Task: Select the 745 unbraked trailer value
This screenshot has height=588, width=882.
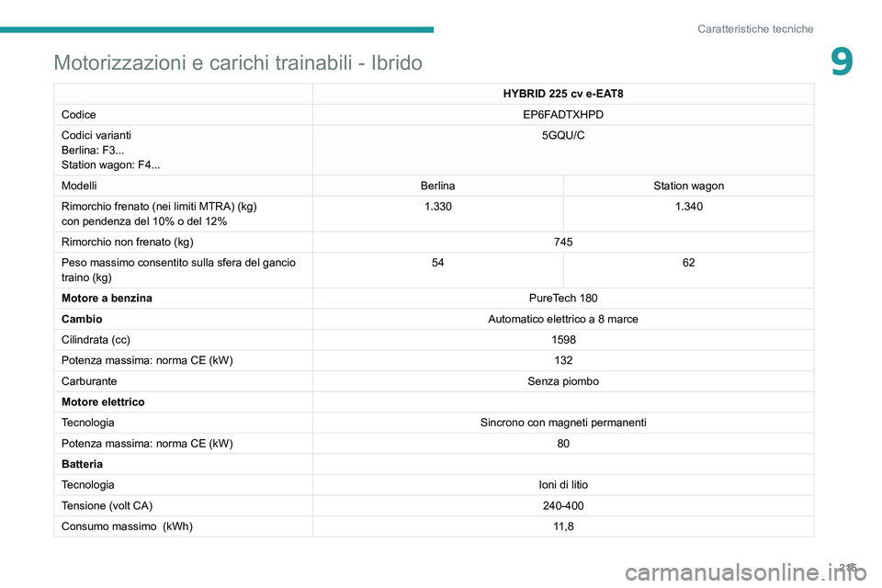Action: pyautogui.click(x=563, y=242)
